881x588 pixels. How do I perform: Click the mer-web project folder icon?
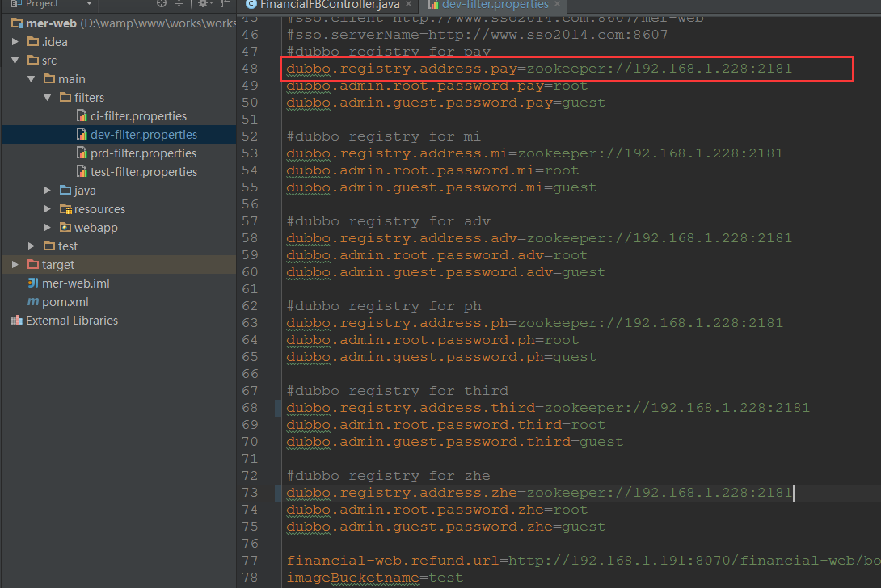(x=17, y=23)
